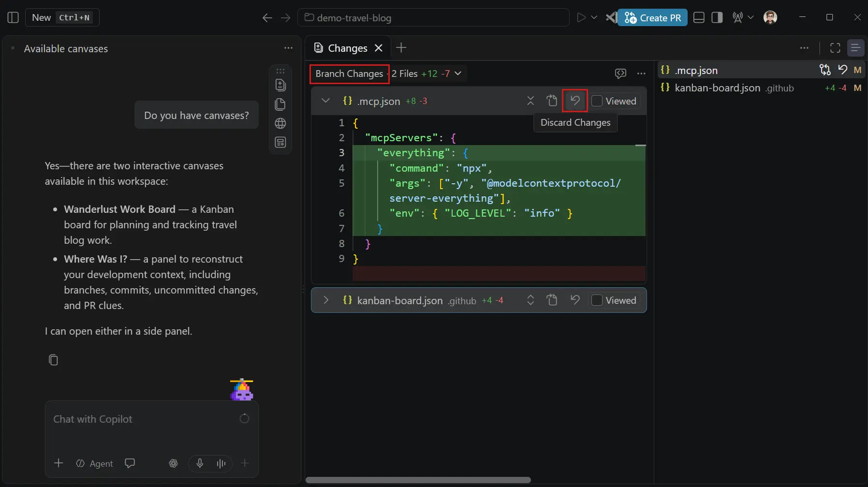Copy the Copilot response
The image size is (868, 487).
point(53,360)
